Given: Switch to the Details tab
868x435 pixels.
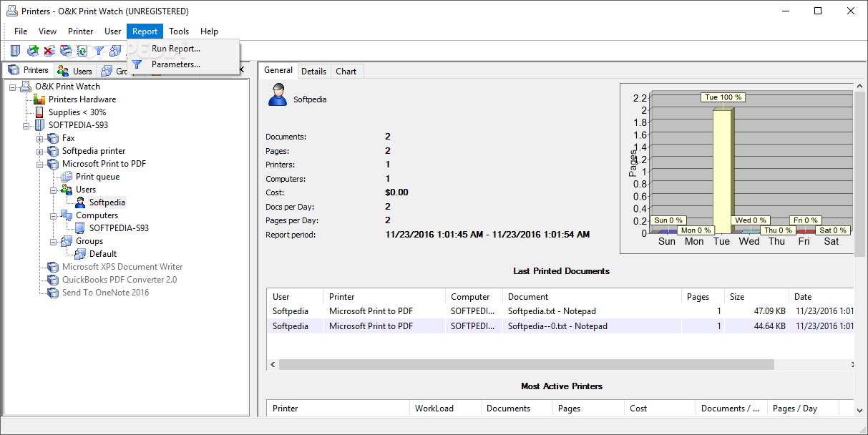Looking at the screenshot, I should pyautogui.click(x=313, y=72).
